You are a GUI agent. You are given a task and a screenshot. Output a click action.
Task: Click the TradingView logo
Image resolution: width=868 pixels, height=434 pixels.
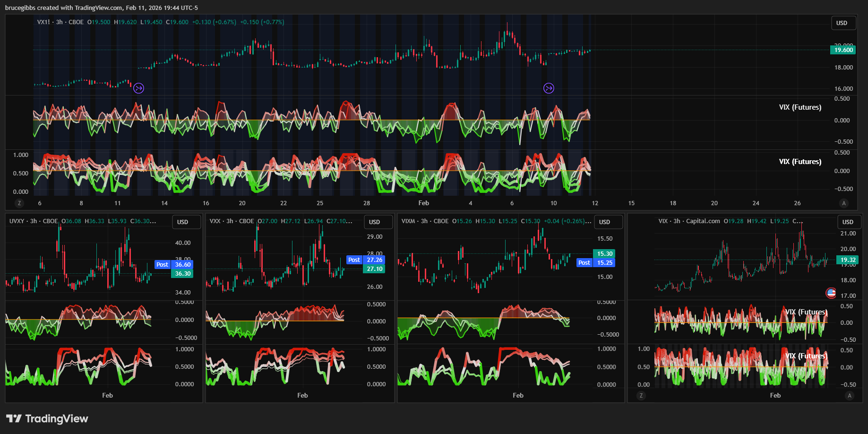pos(47,418)
